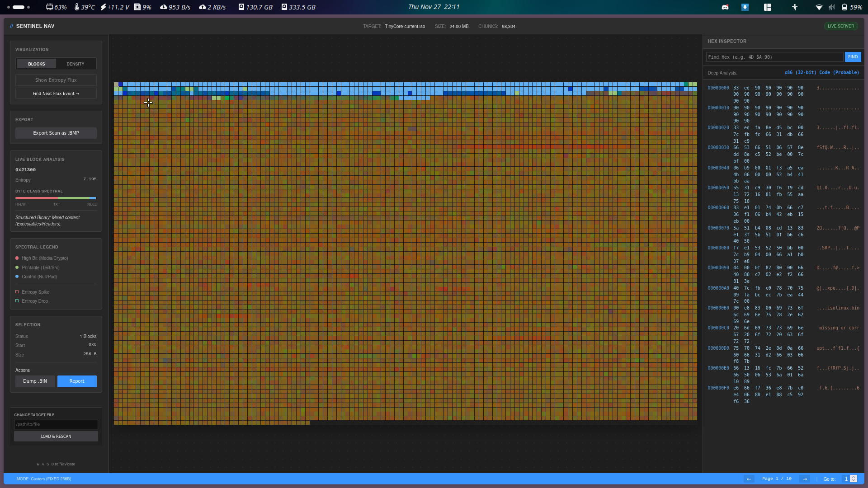Click the blue Report button
This screenshot has height=488, width=868.
[77, 381]
